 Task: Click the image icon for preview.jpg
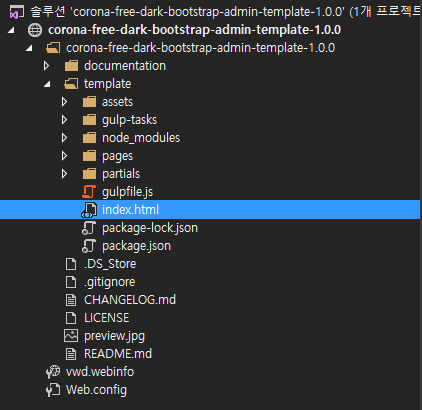71,336
